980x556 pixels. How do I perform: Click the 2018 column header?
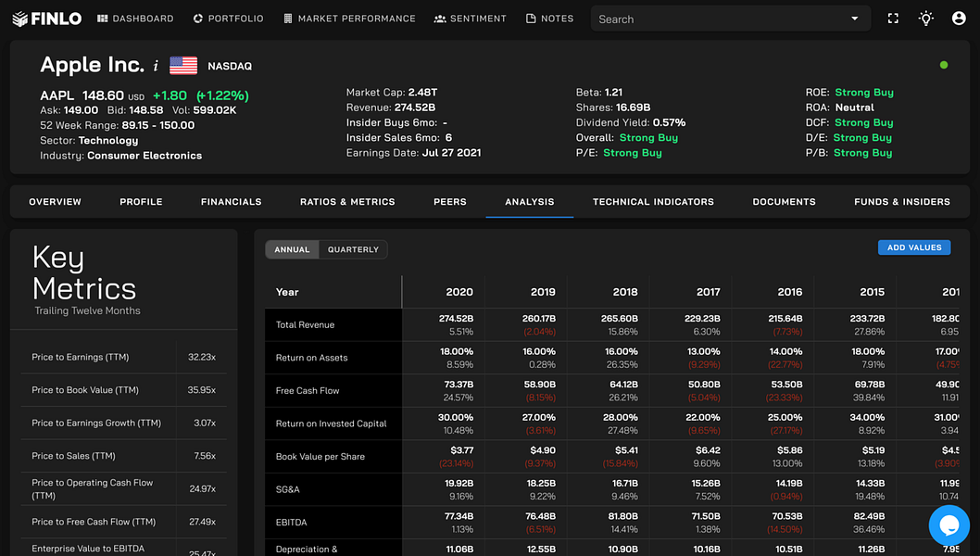point(625,292)
